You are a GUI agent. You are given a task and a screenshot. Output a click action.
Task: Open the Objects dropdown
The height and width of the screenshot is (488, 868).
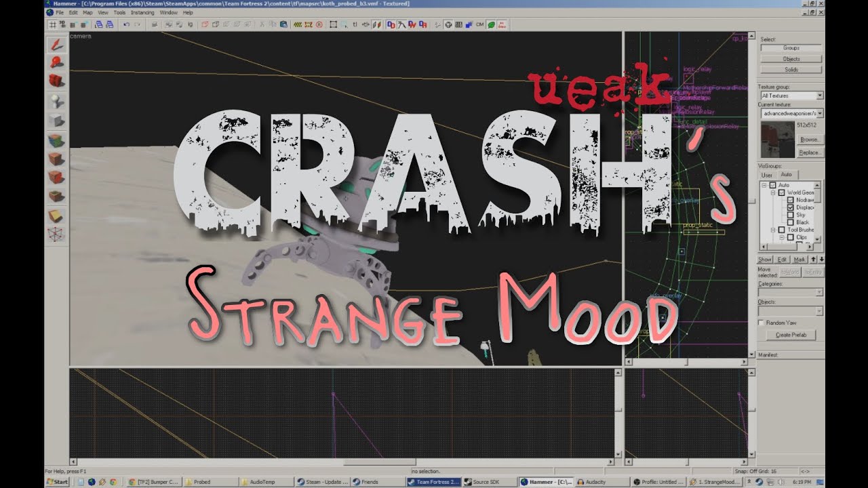point(820,311)
